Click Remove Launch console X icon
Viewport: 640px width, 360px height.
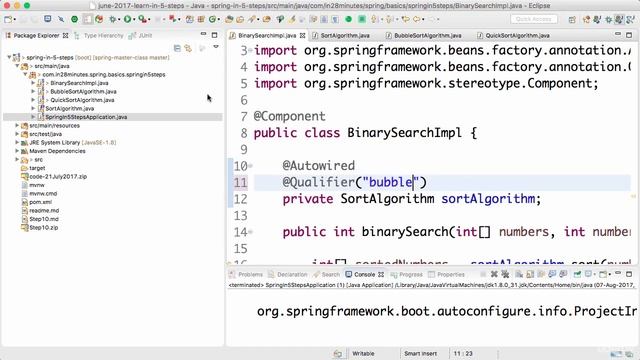pyautogui.click(x=494, y=274)
